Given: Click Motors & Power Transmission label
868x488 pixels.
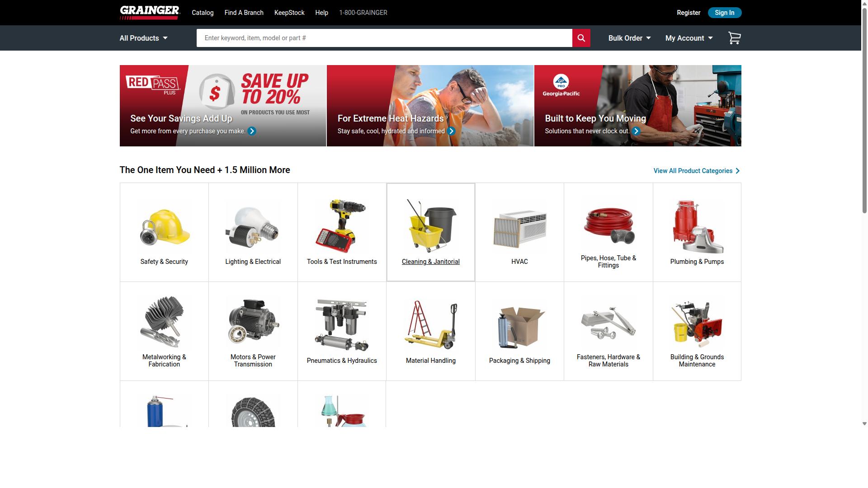Looking at the screenshot, I should pyautogui.click(x=253, y=361).
